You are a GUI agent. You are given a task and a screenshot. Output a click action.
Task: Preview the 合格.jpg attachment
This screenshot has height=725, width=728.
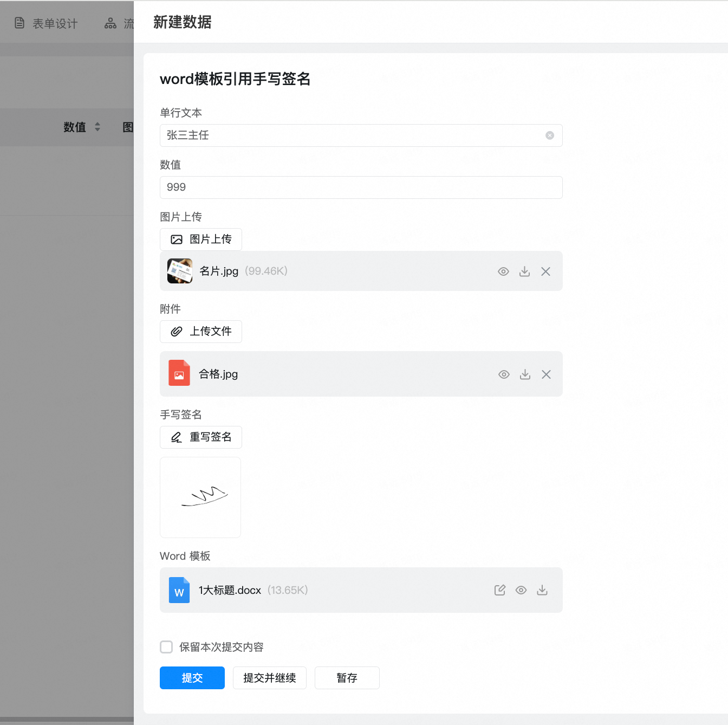(x=504, y=374)
